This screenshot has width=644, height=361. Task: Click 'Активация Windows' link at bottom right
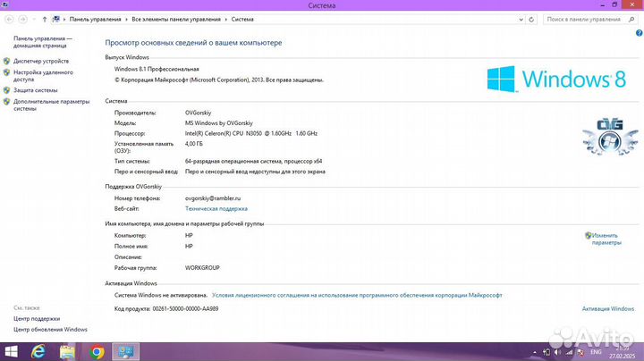[x=608, y=309]
